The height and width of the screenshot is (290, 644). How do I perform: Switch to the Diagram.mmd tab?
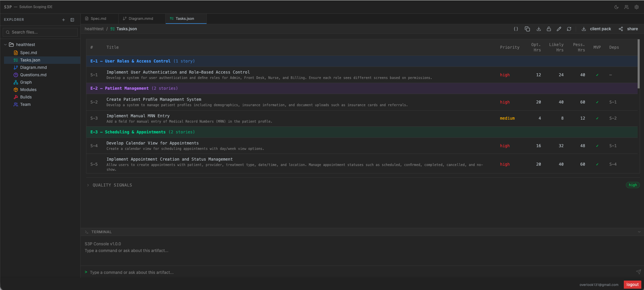coord(142,19)
